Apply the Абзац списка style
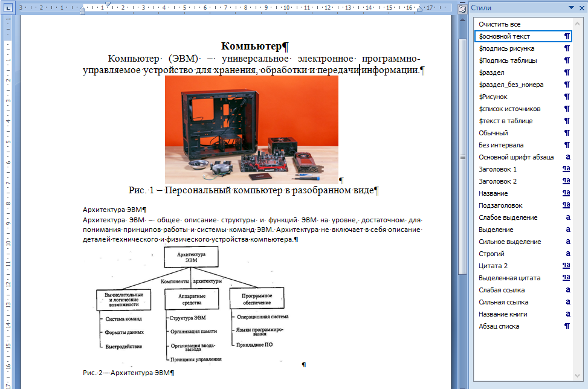Screen dimensions: 588x389 [x=523, y=326]
